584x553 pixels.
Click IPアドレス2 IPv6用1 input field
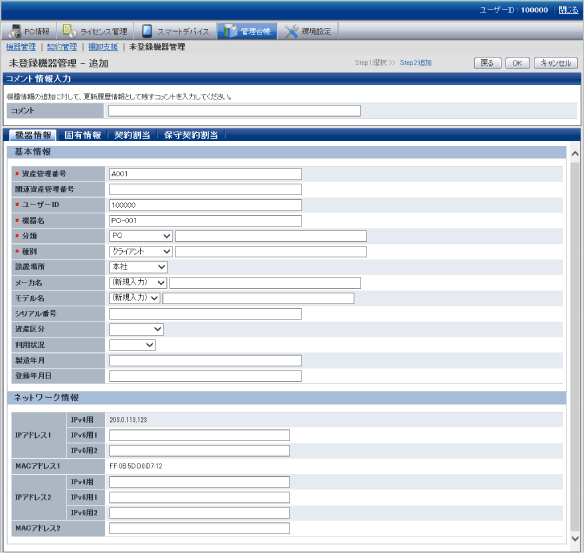click(x=199, y=497)
